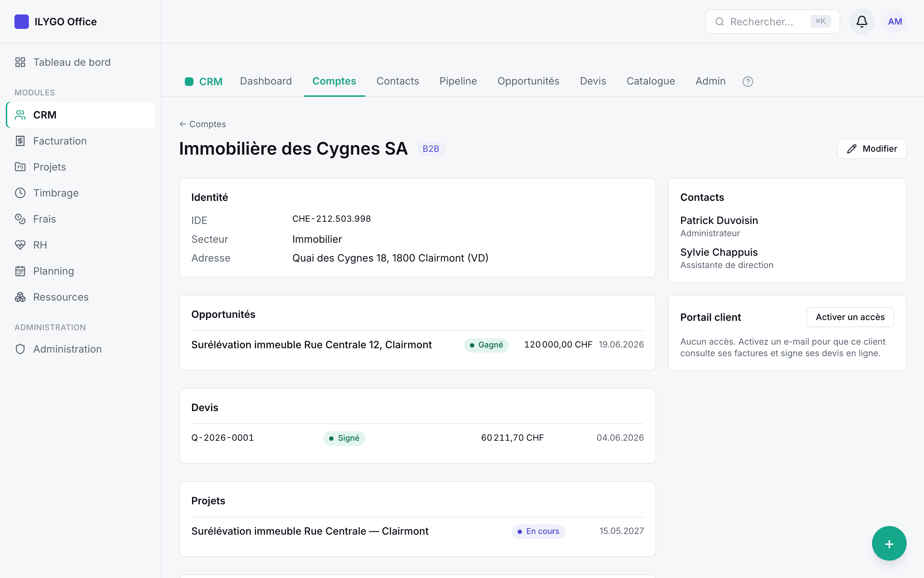Click the Facturation invoice icon

point(20,141)
